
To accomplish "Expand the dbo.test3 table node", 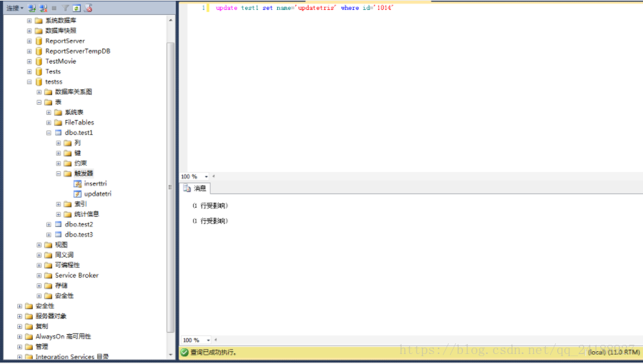I will click(49, 235).
